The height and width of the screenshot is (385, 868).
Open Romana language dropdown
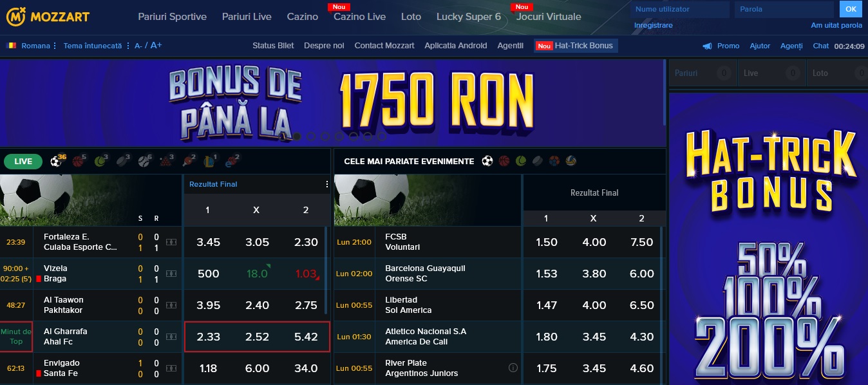click(32, 46)
